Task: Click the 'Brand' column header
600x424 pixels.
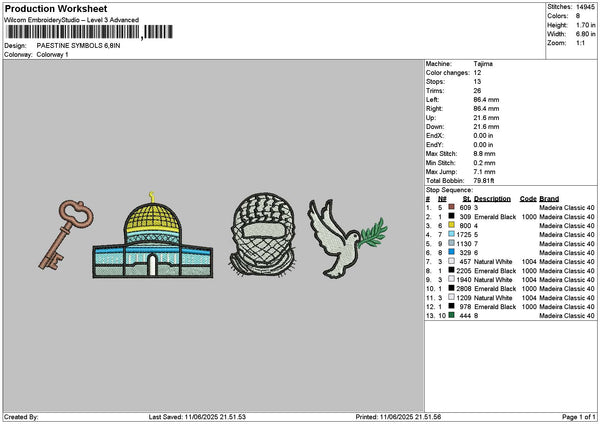Action: (x=549, y=199)
